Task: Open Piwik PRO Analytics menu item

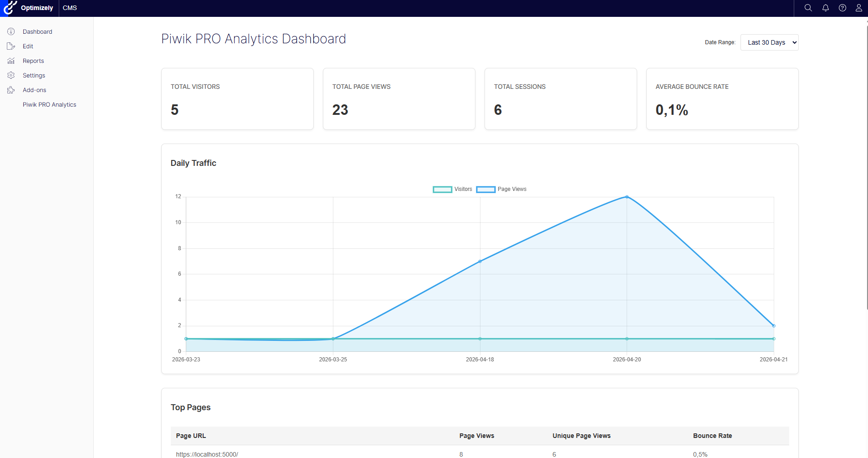Action: click(50, 104)
